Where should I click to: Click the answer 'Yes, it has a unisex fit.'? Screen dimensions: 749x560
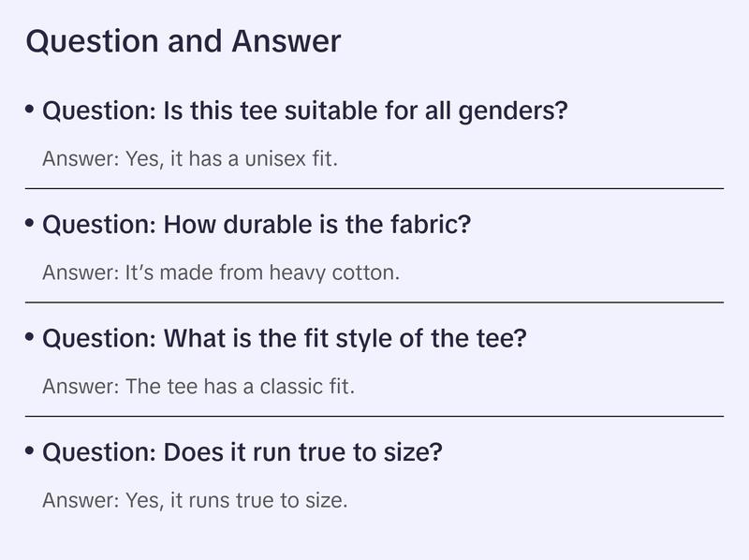tap(189, 159)
